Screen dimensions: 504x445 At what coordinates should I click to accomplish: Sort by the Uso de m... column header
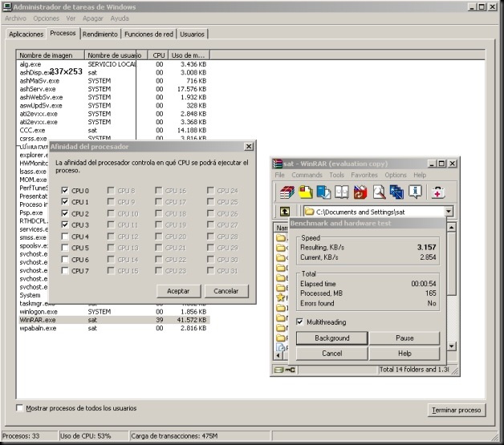pyautogui.click(x=189, y=55)
